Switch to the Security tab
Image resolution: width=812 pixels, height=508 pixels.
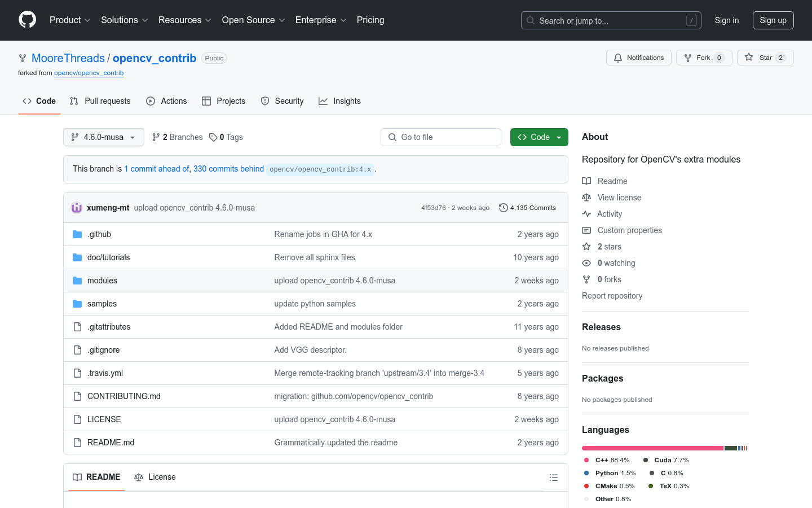[283, 101]
